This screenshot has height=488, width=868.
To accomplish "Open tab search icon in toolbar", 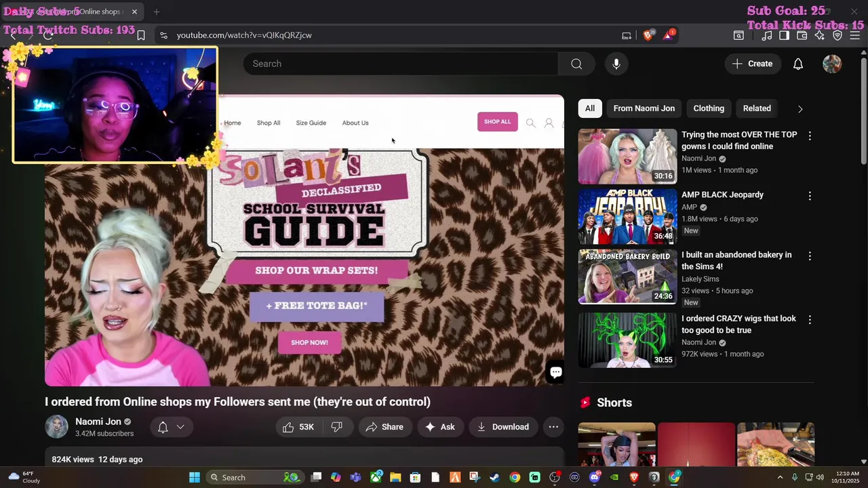I will point(738,35).
